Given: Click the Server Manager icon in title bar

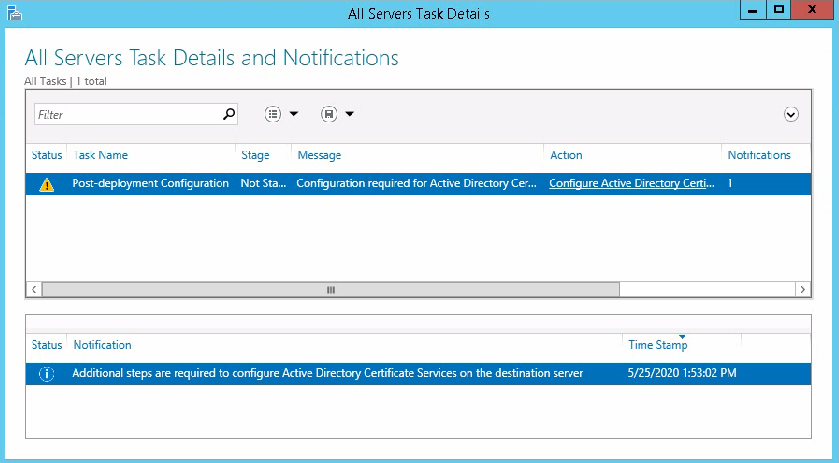Looking at the screenshot, I should click(14, 13).
